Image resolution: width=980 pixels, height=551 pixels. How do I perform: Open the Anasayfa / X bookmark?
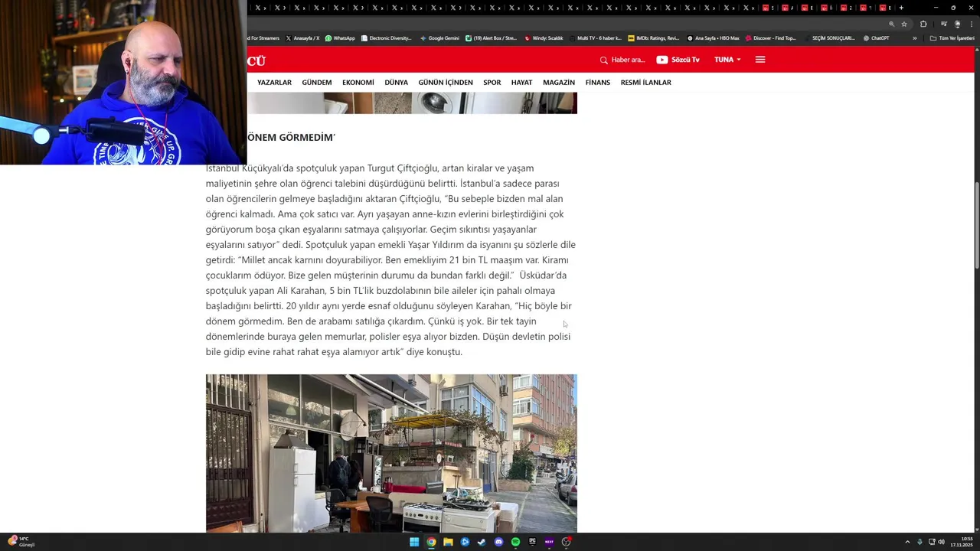(302, 38)
